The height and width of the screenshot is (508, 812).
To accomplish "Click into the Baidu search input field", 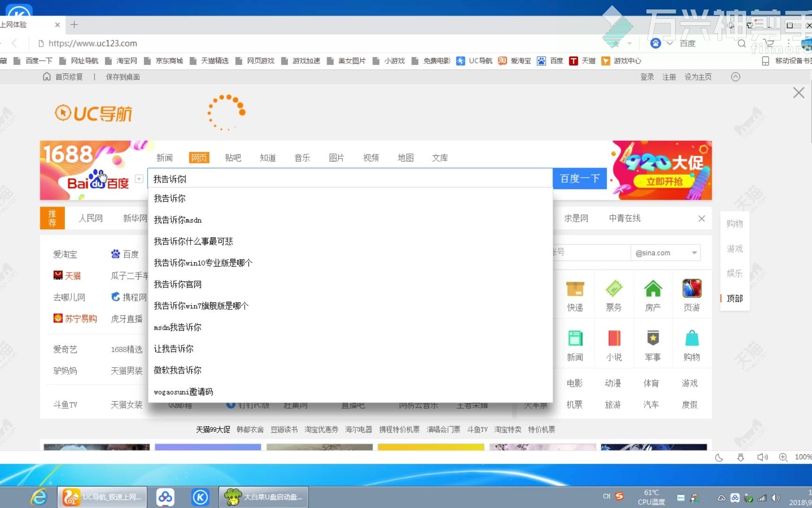I will [x=350, y=179].
